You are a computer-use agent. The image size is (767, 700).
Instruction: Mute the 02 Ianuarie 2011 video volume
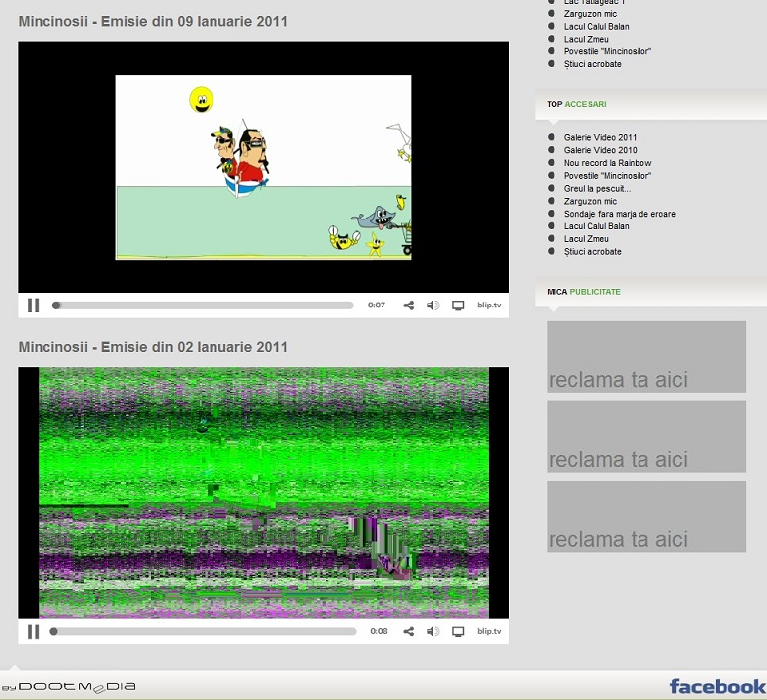coord(433,632)
